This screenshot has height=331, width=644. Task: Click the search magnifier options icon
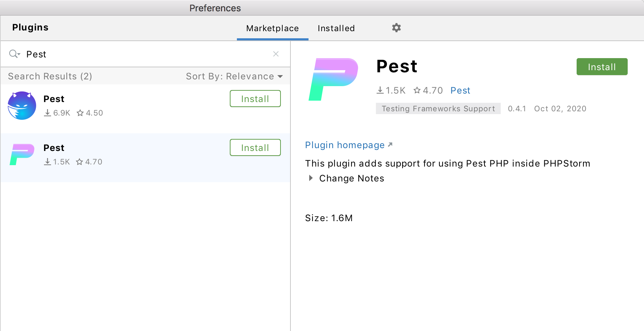[15, 54]
